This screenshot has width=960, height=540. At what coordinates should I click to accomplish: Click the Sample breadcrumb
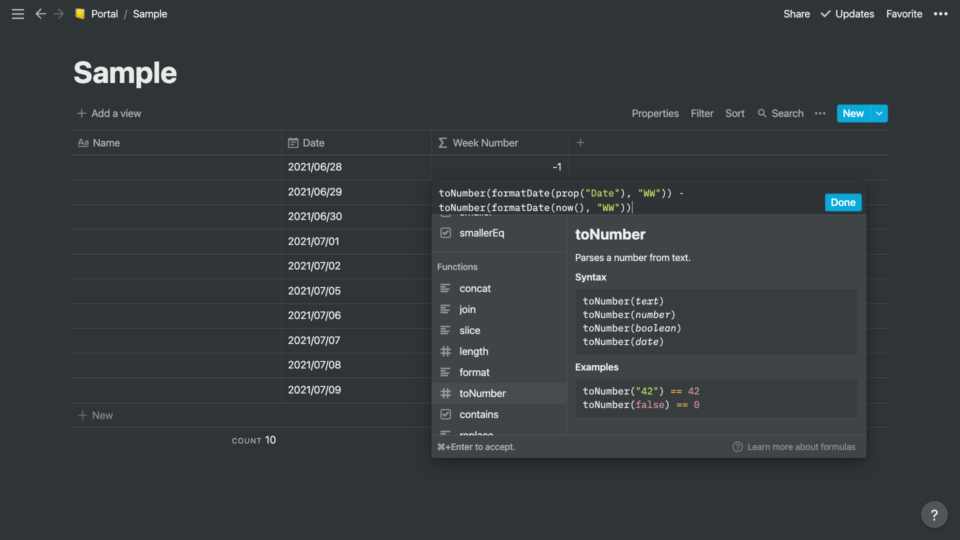click(x=150, y=13)
